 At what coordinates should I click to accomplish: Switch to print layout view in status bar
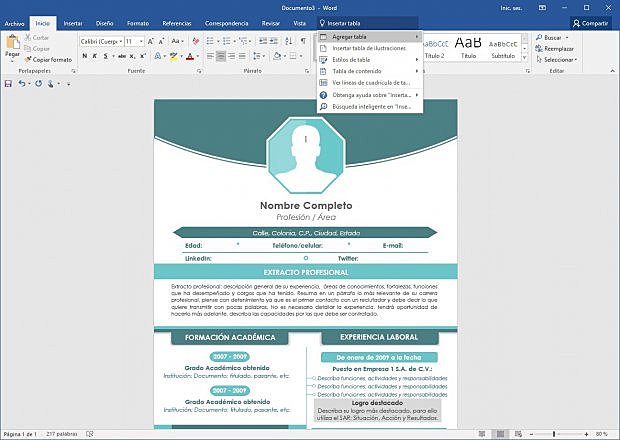tap(501, 434)
